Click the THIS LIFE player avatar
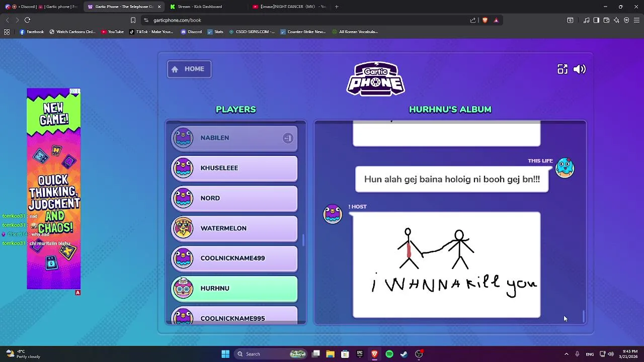Image resolution: width=644 pixels, height=362 pixels. 565,168
